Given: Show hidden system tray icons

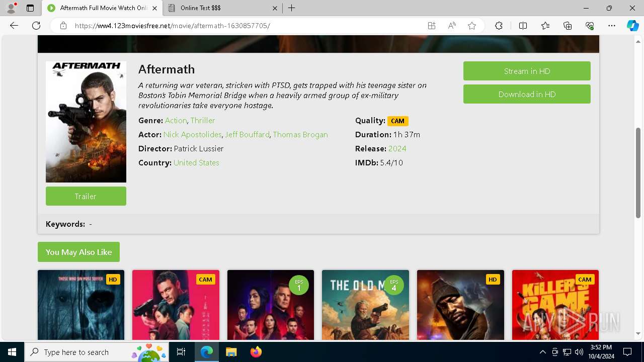Looking at the screenshot, I should tap(542, 352).
